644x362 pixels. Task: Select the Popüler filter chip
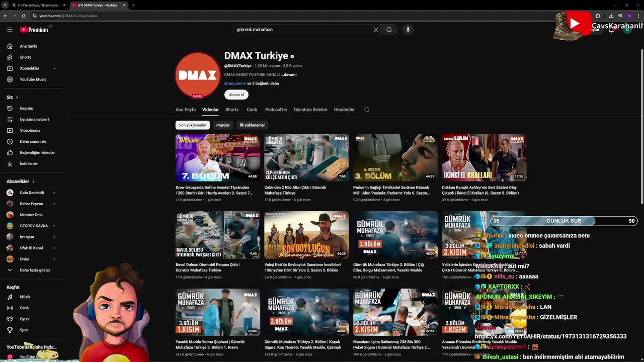pyautogui.click(x=223, y=125)
